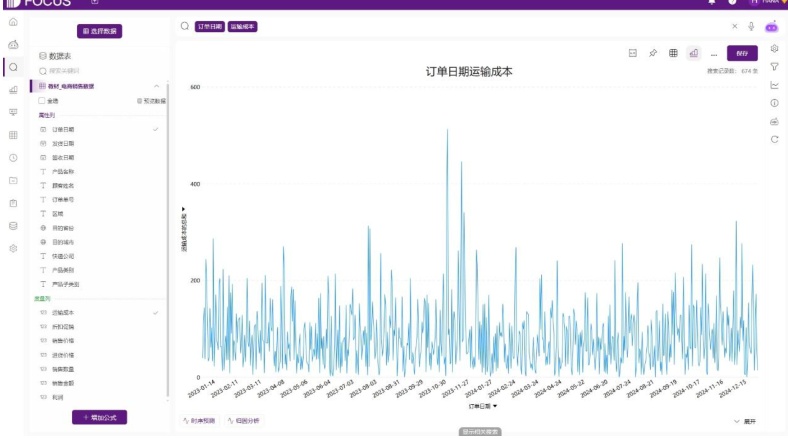The height and width of the screenshot is (439, 788).
Task: Switch to table view in chart toolbar
Action: 673,53
